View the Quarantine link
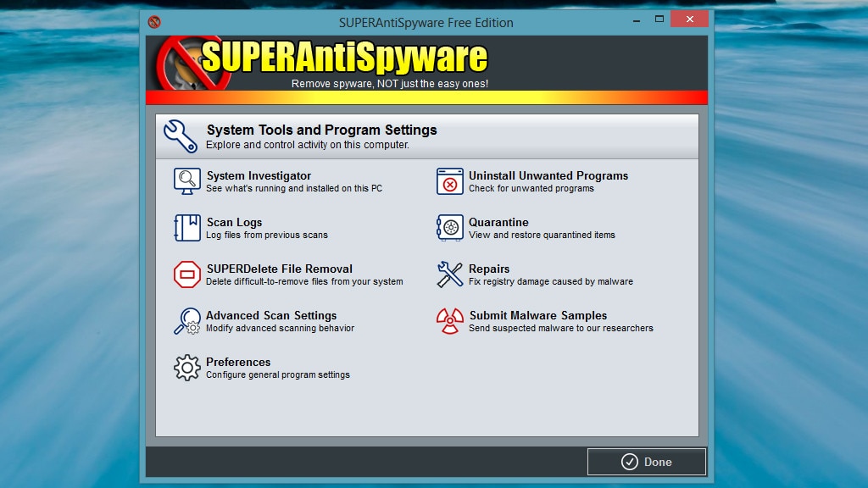 click(498, 222)
